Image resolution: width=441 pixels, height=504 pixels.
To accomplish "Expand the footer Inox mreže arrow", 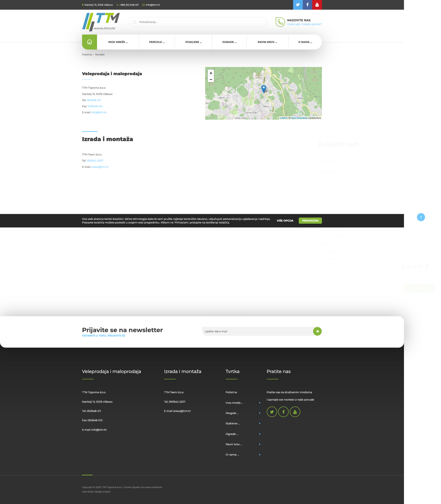I will point(260,403).
